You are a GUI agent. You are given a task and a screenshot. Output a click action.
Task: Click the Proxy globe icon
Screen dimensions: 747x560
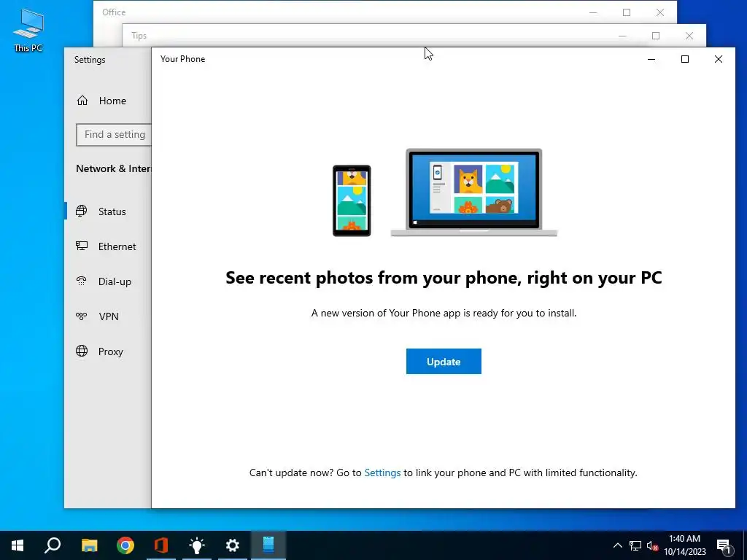point(82,351)
